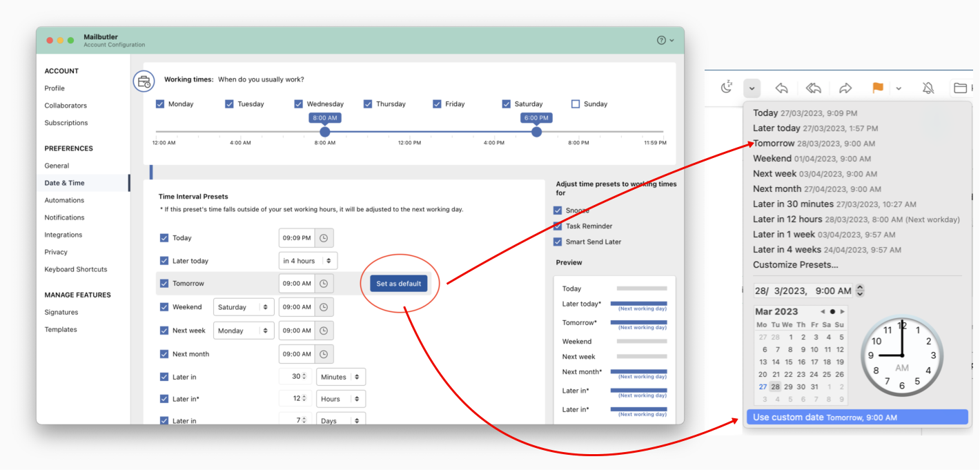Image resolution: width=980 pixels, height=470 pixels.
Task: Open Notifications preferences
Action: [64, 217]
